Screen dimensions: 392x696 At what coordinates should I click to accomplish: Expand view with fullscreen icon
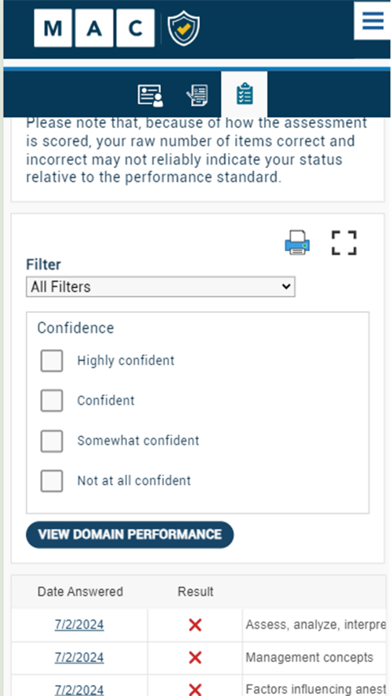(344, 243)
